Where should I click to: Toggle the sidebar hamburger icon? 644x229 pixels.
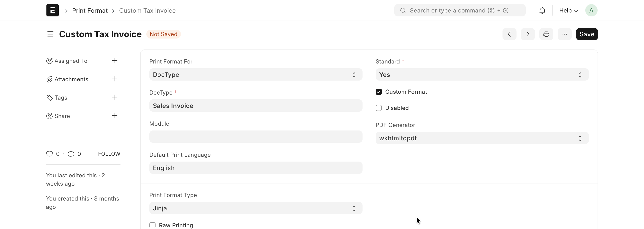(x=50, y=34)
